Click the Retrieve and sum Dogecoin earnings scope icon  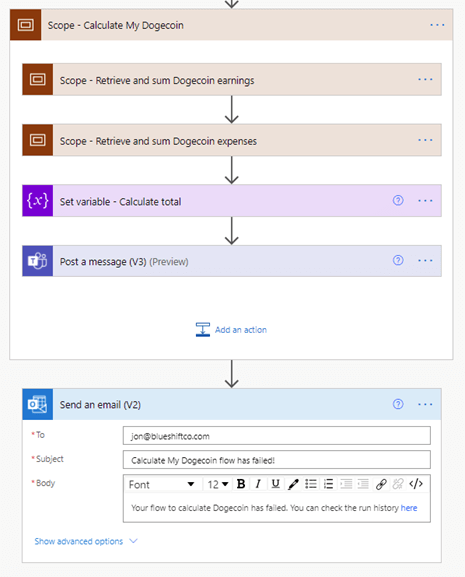tap(38, 79)
